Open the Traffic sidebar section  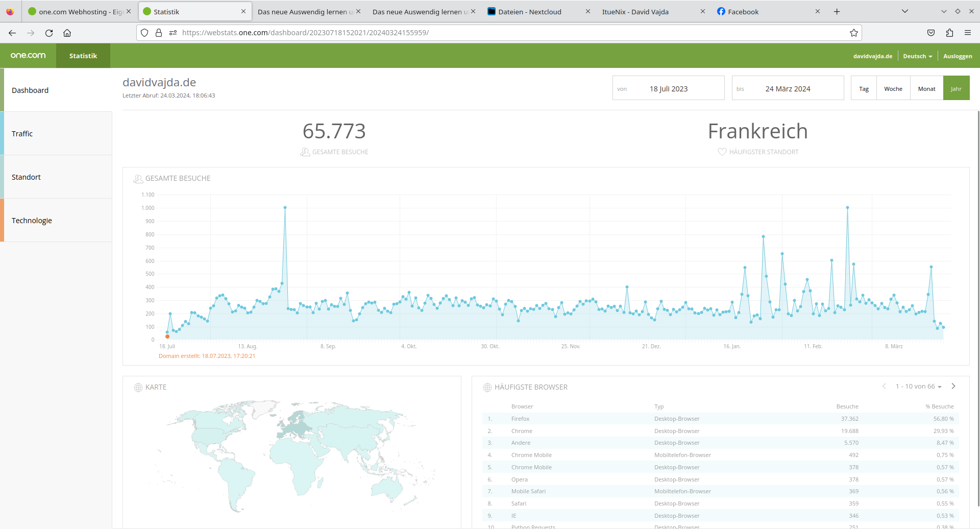click(56, 133)
